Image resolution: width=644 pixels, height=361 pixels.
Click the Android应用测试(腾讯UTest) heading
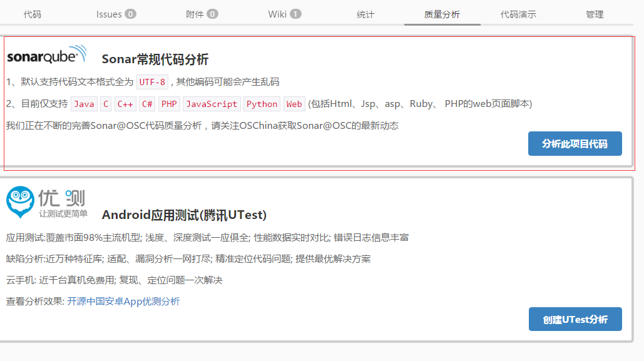[x=184, y=215]
